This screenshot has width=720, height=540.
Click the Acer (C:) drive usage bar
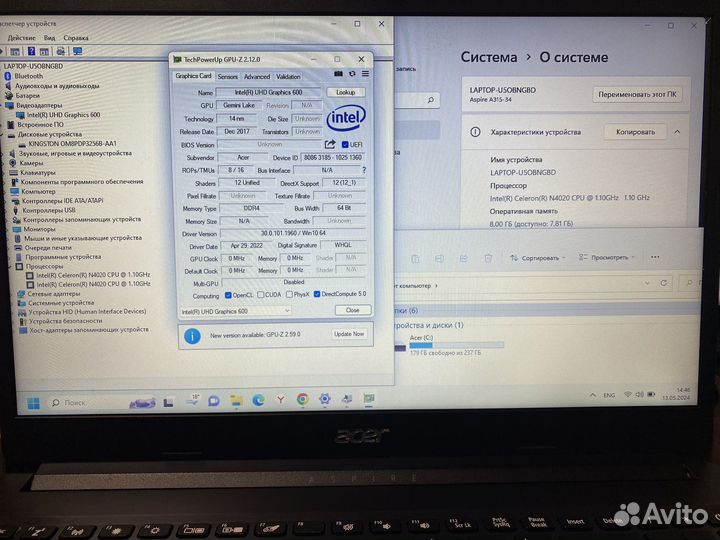[456, 345]
